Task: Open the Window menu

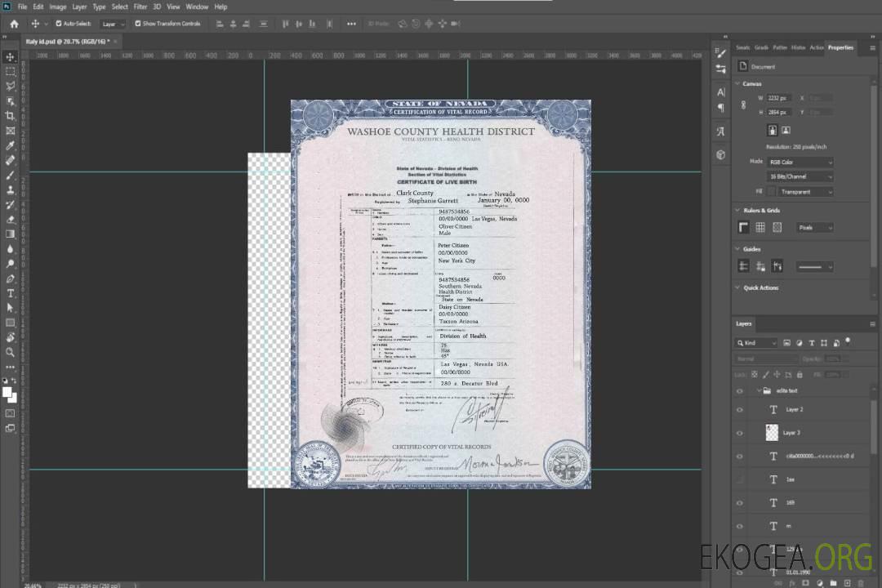Action: [197, 7]
